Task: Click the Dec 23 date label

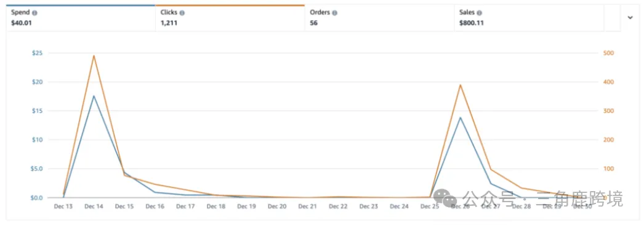Action: (x=368, y=207)
